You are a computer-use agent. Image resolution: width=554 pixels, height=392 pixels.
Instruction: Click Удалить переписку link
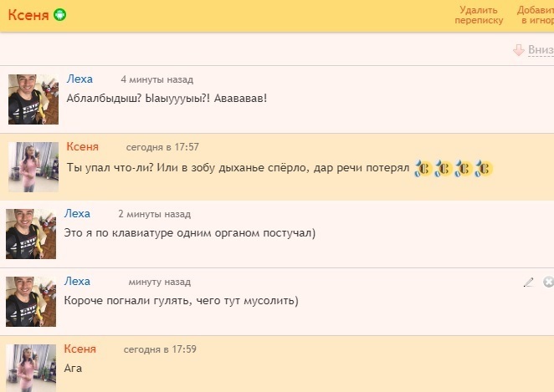tap(479, 15)
